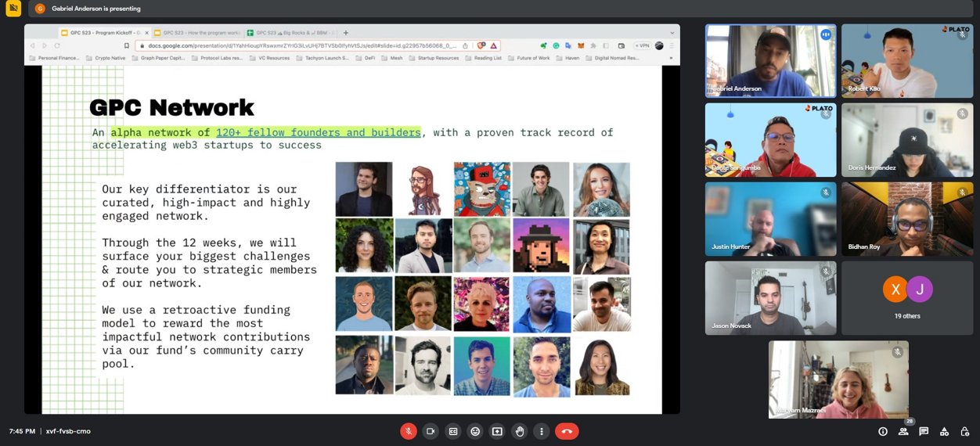Open the browser profile avatar
The image size is (980, 446).
pyautogui.click(x=659, y=45)
